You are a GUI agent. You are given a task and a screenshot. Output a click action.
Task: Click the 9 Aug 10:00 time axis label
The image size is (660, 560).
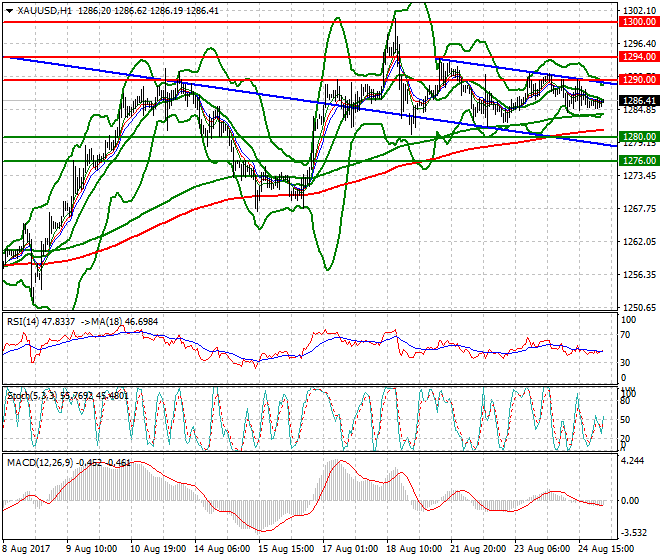click(x=91, y=549)
